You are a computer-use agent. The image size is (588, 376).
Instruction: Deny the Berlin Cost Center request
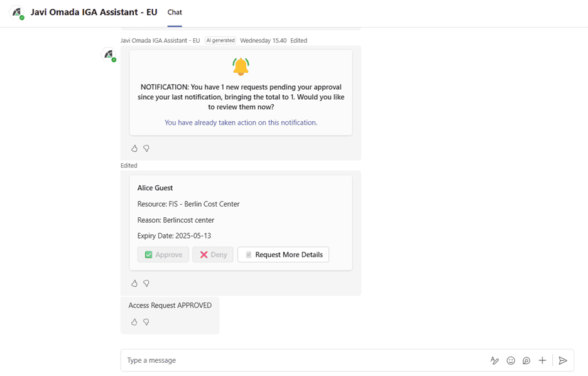(x=213, y=255)
